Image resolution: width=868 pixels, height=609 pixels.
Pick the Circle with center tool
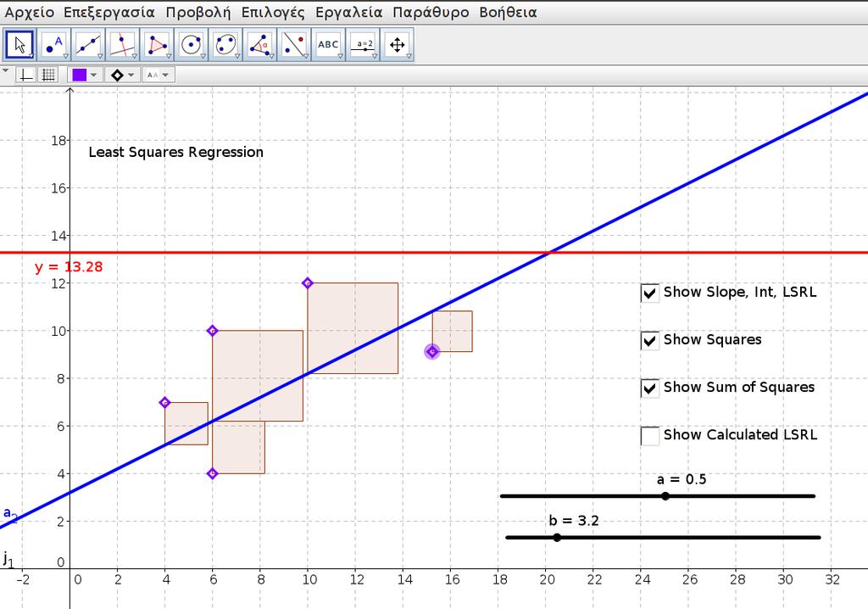pyautogui.click(x=192, y=45)
